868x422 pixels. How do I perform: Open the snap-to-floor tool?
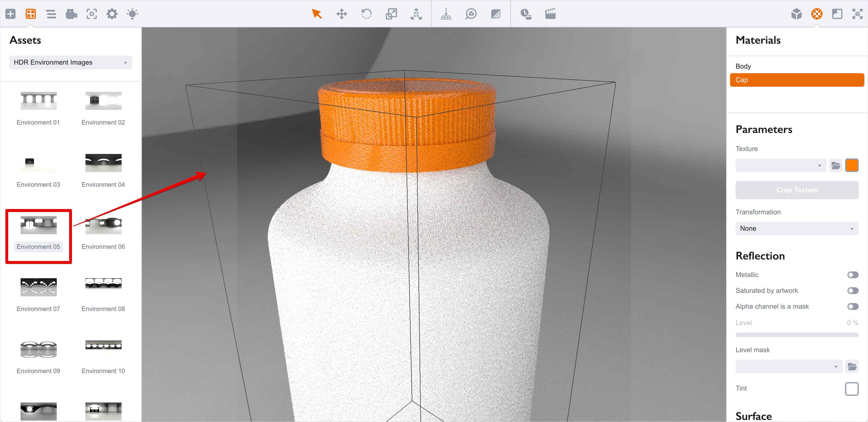click(x=446, y=14)
